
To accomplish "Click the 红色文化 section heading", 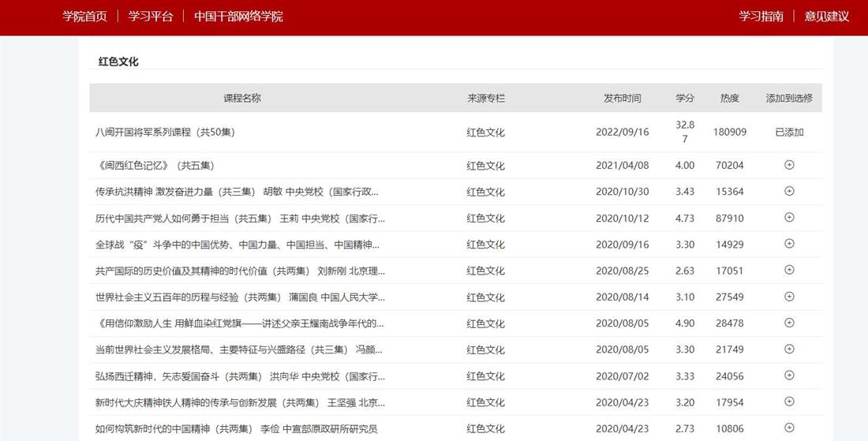I will (118, 62).
